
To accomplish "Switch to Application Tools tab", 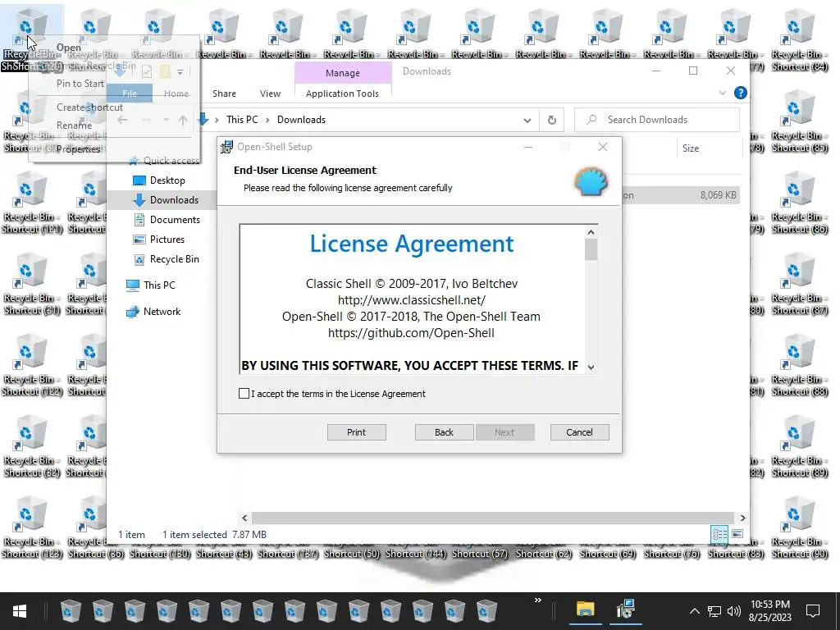I will (342, 94).
